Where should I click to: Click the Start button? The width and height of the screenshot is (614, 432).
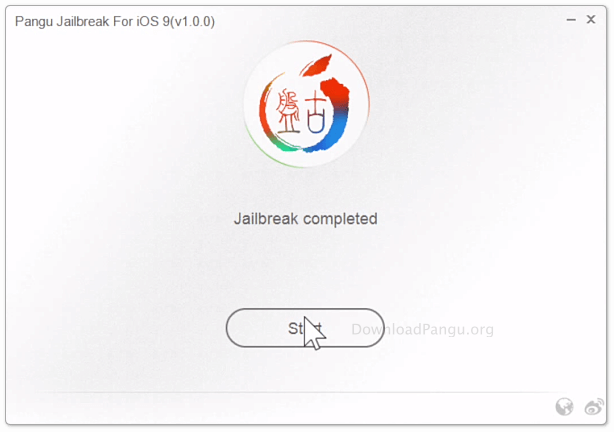pyautogui.click(x=305, y=328)
